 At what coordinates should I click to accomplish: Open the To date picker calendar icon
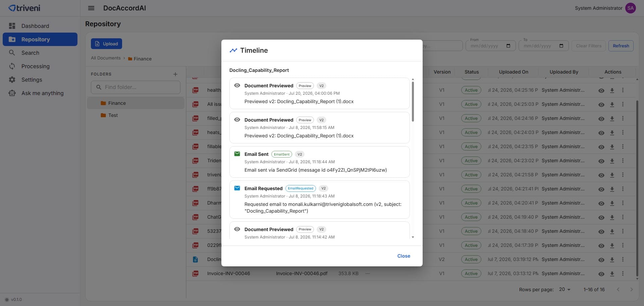561,46
